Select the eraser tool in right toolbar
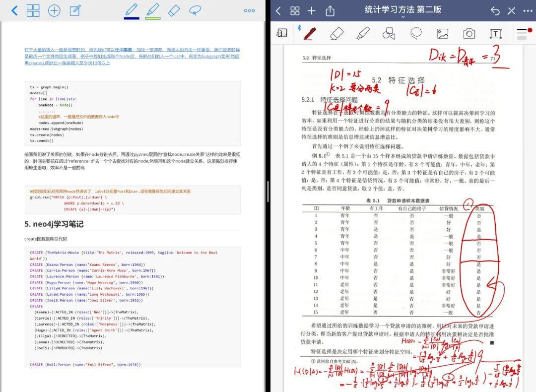The image size is (536, 392). [x=337, y=33]
